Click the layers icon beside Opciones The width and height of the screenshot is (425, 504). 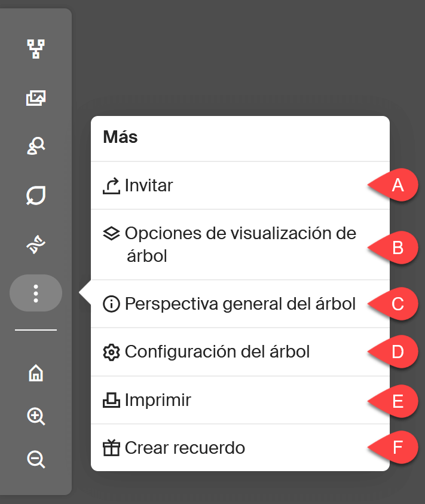[x=111, y=233]
